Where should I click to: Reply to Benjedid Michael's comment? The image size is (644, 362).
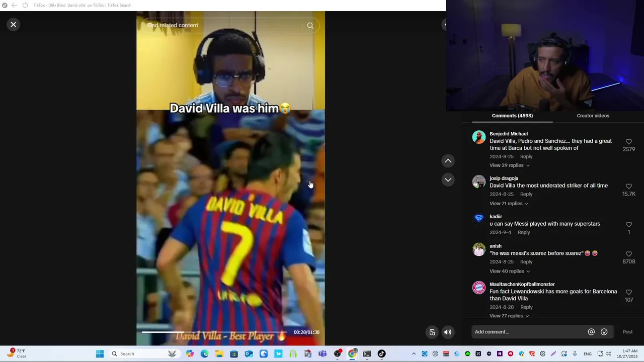point(526,157)
